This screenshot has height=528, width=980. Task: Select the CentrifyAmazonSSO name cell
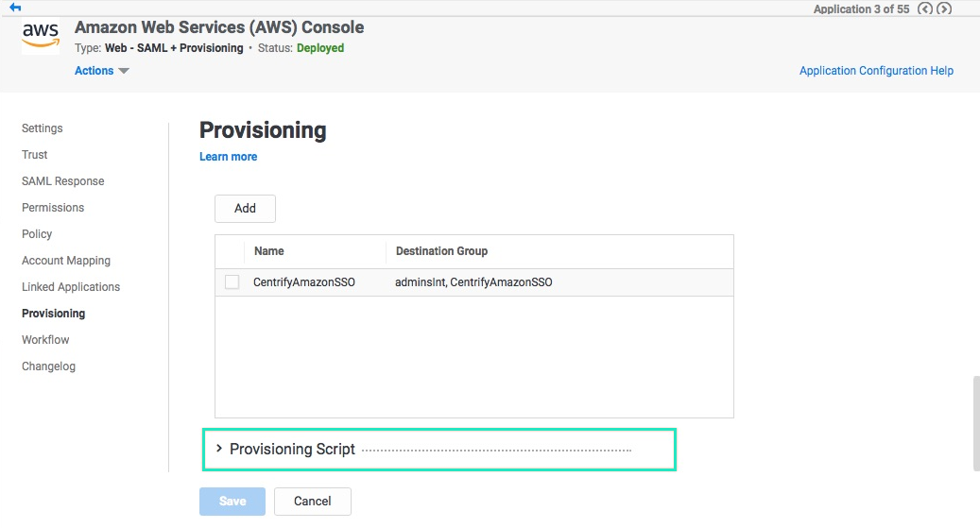pyautogui.click(x=303, y=282)
